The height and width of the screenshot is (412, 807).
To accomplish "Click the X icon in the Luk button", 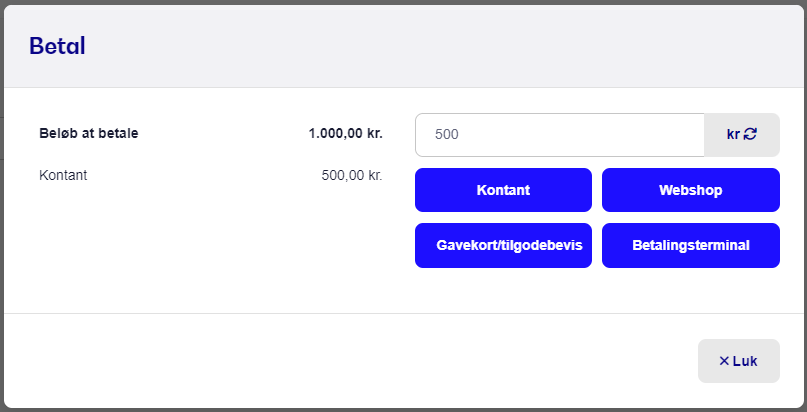I will [x=724, y=361].
